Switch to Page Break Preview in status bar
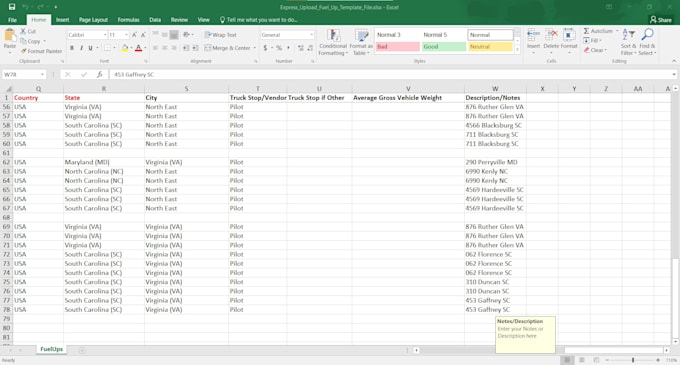Screen dimensions: 680x365 coord(596,360)
